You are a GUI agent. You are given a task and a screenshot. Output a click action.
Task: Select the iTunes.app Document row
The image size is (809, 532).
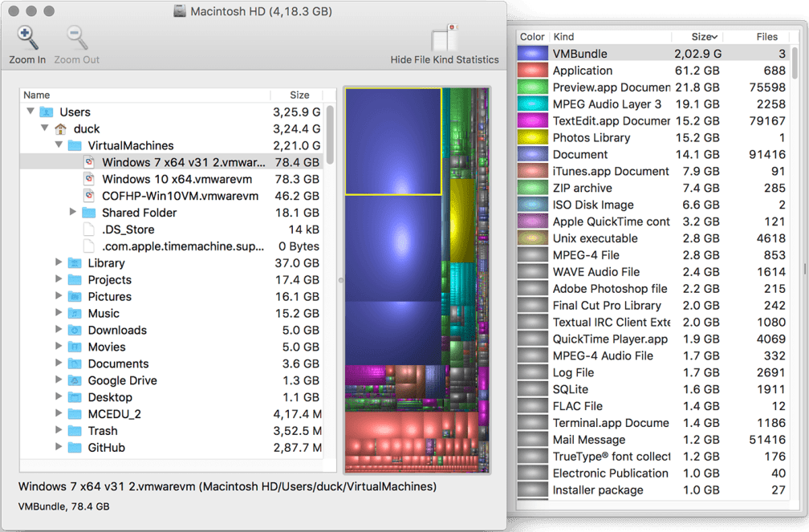[x=653, y=171]
